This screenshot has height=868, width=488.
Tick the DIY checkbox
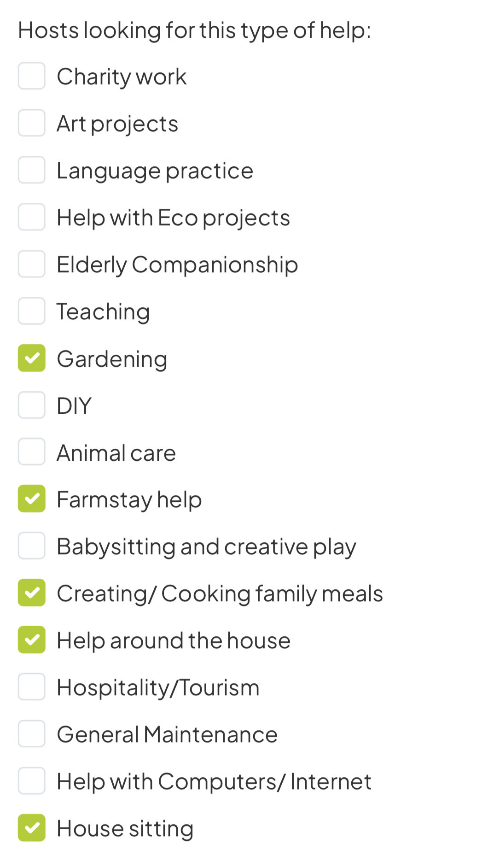point(31,405)
